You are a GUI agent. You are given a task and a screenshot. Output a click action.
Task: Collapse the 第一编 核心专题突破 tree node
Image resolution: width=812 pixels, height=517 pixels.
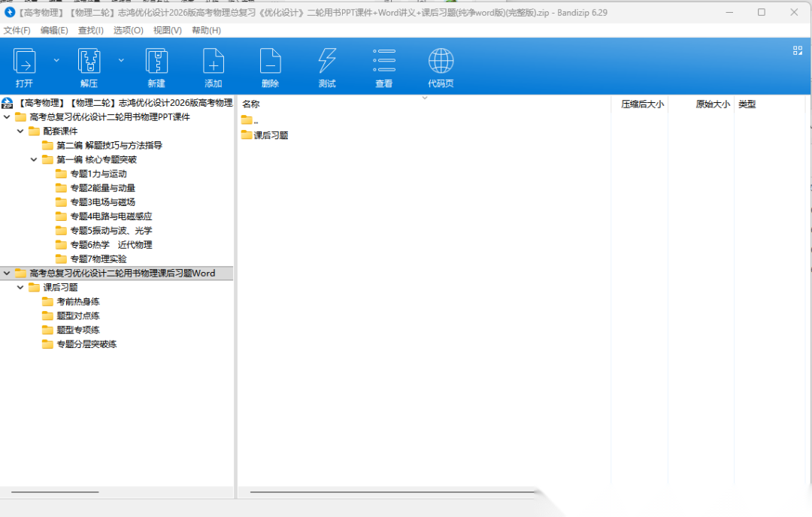(x=34, y=160)
